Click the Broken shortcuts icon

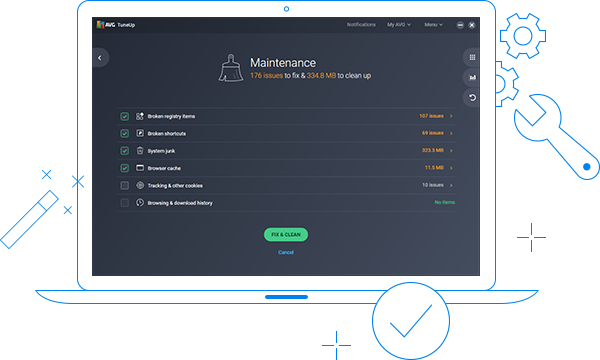pos(140,134)
